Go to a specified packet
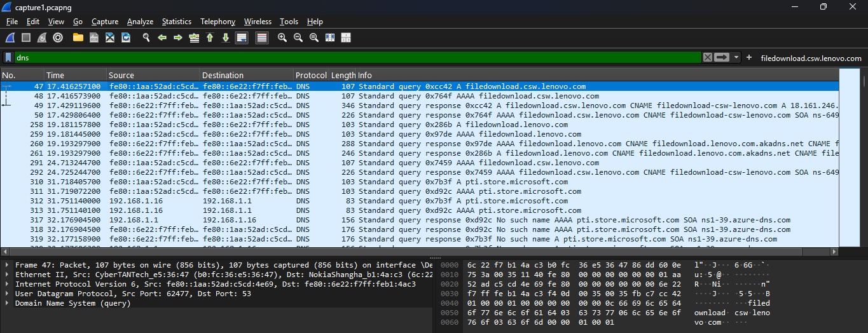This screenshot has height=333, width=868. tap(194, 38)
